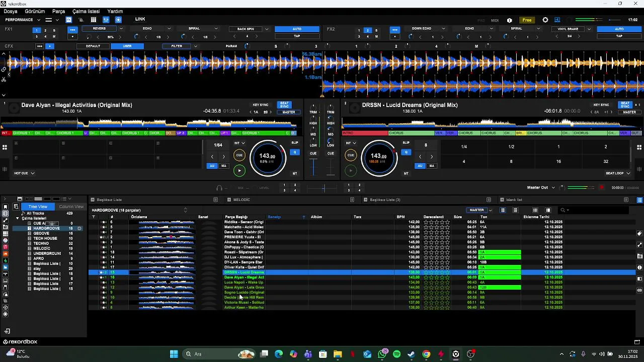
Task: Enable deck 1 MA manual loop mode
Action: 224,166
